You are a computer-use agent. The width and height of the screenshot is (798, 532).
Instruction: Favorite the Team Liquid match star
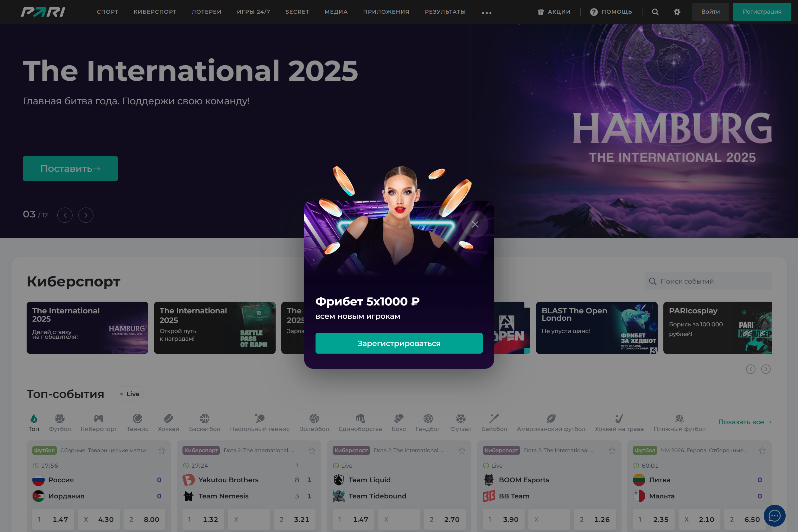tap(462, 451)
